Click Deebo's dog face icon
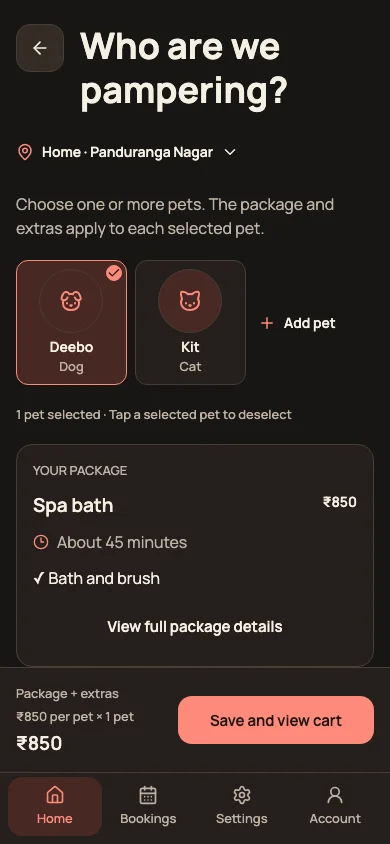 point(71,301)
